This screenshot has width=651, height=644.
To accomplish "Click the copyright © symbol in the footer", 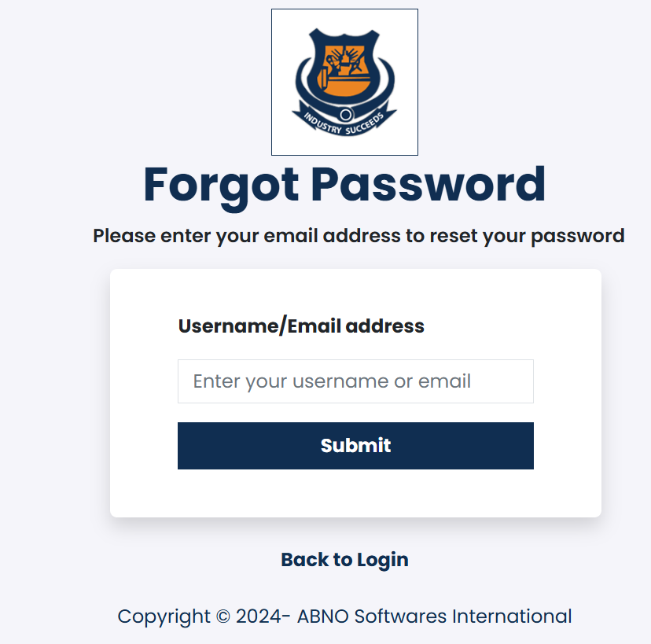I will pos(223,616).
